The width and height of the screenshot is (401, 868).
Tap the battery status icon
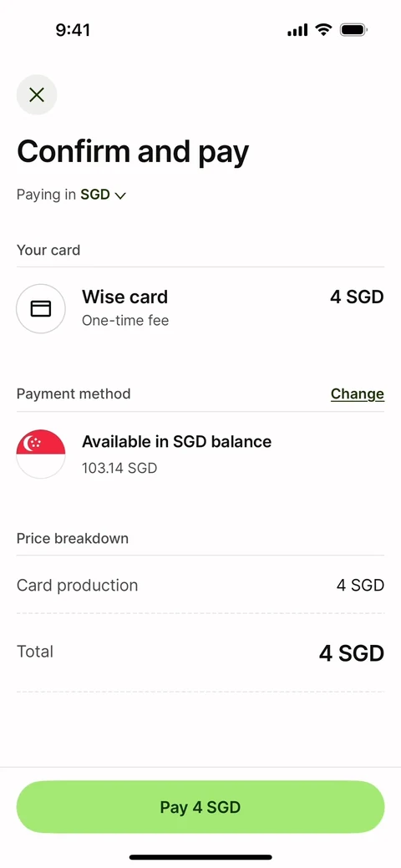pyautogui.click(x=354, y=30)
